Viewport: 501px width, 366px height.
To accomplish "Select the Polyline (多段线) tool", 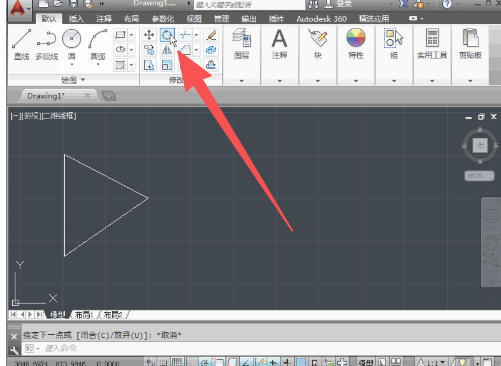I will click(x=47, y=44).
